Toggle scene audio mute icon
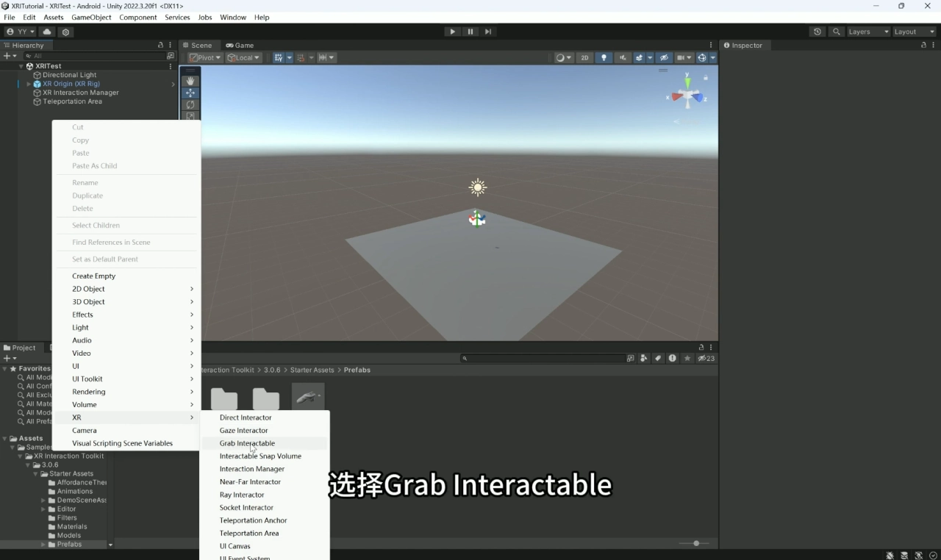 623,57
